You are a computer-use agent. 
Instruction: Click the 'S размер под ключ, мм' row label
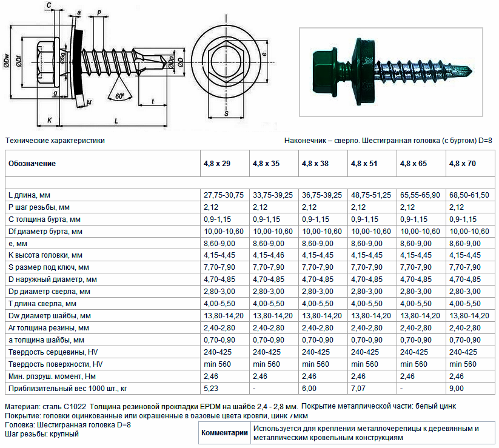click(49, 267)
